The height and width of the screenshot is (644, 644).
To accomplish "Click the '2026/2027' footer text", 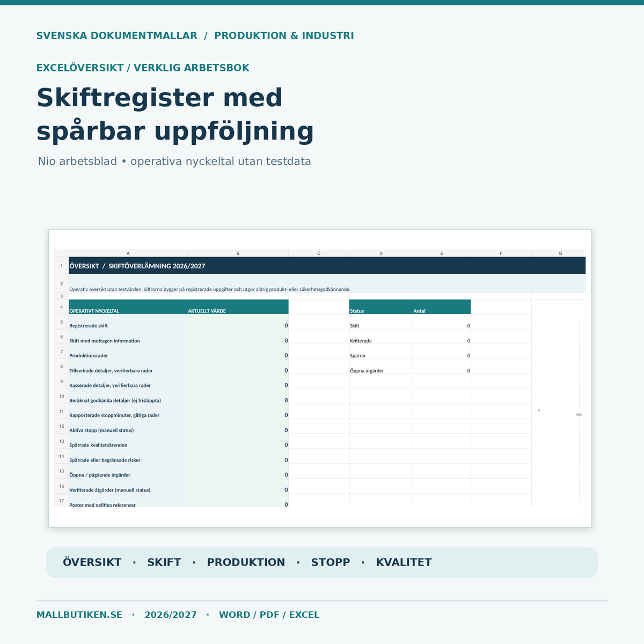I will tap(171, 615).
